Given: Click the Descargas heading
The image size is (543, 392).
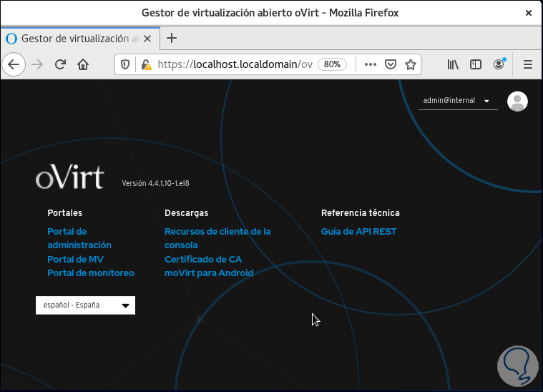Looking at the screenshot, I should click(186, 212).
